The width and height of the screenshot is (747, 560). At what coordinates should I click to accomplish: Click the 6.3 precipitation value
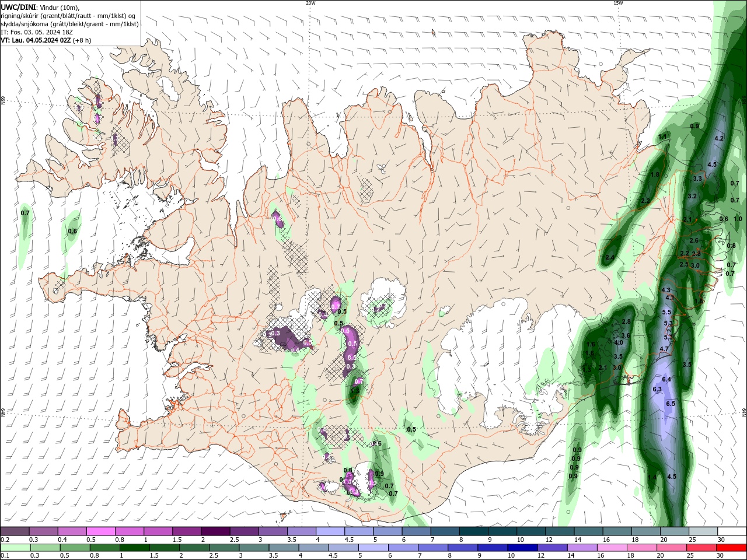[657, 389]
